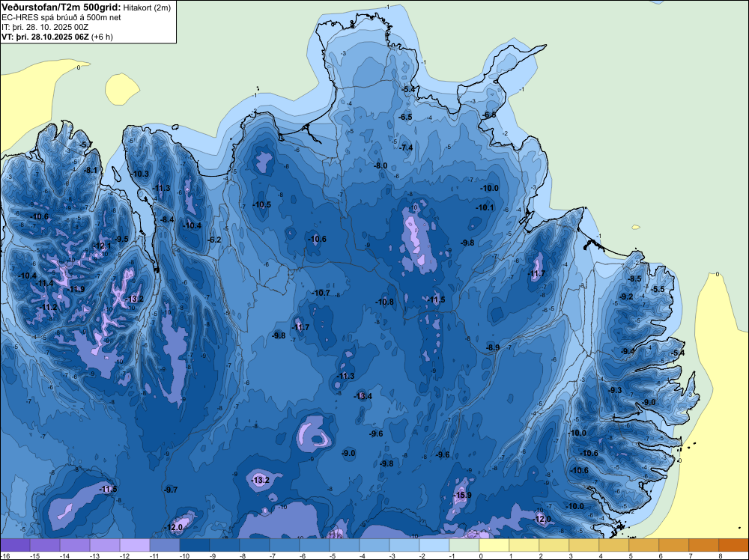This screenshot has width=749, height=560.
Task: Click the -8.5 temperature label
Action: pos(635,279)
